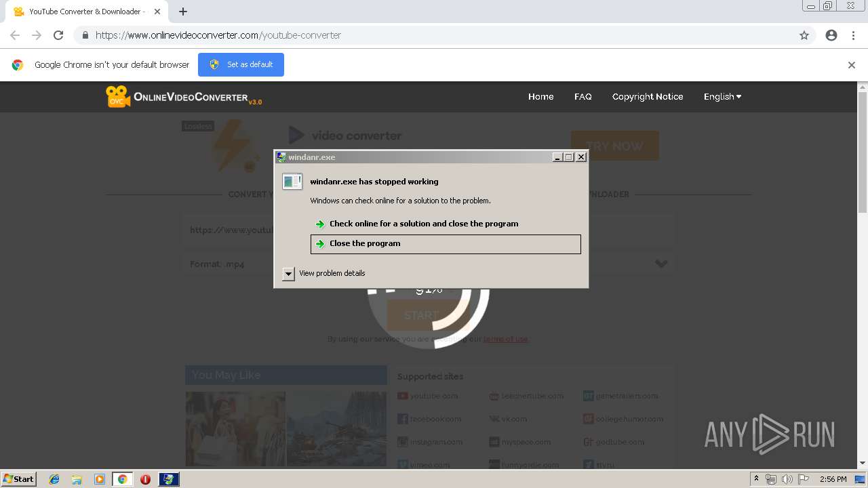Click the browser forward arrow
This screenshot has width=868, height=488.
pyautogui.click(x=37, y=35)
